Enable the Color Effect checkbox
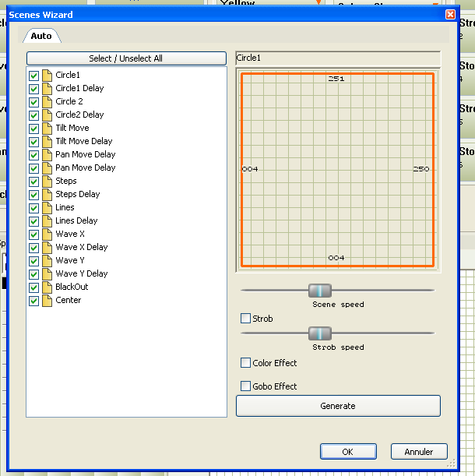 click(245, 363)
